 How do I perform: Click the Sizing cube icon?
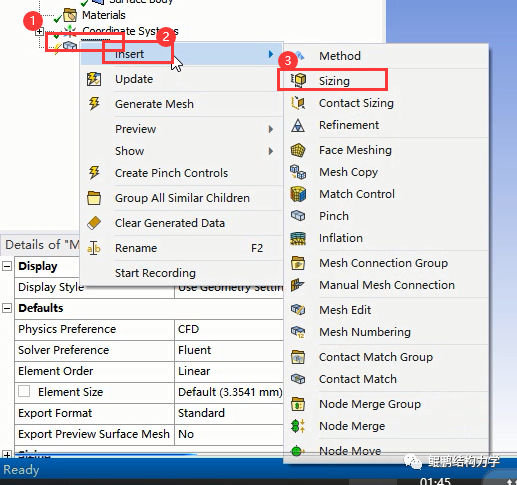(x=298, y=80)
